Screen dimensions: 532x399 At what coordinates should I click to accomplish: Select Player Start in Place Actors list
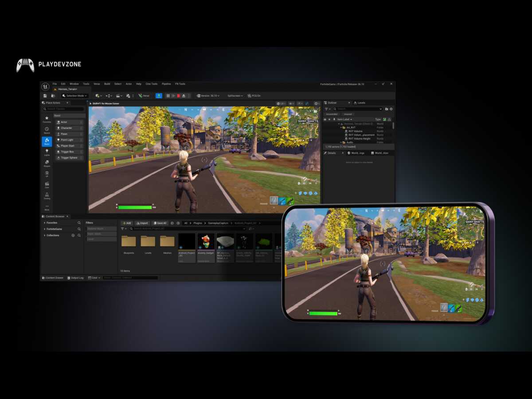[69, 146]
